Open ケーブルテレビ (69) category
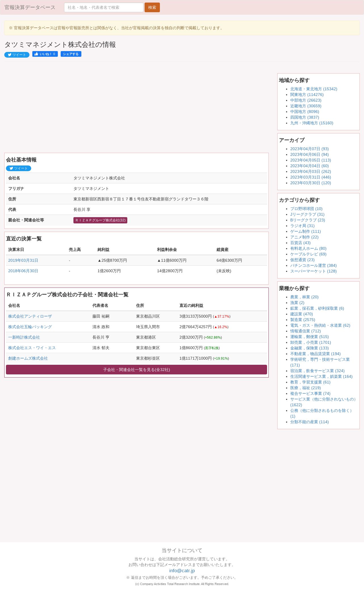 [x=308, y=254]
